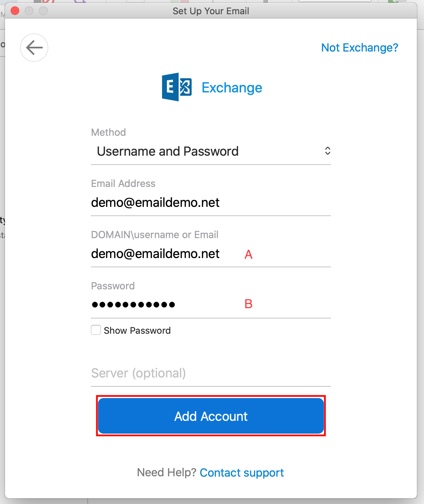Click the Exchange logo icon
The image size is (424, 504).
pos(177,87)
